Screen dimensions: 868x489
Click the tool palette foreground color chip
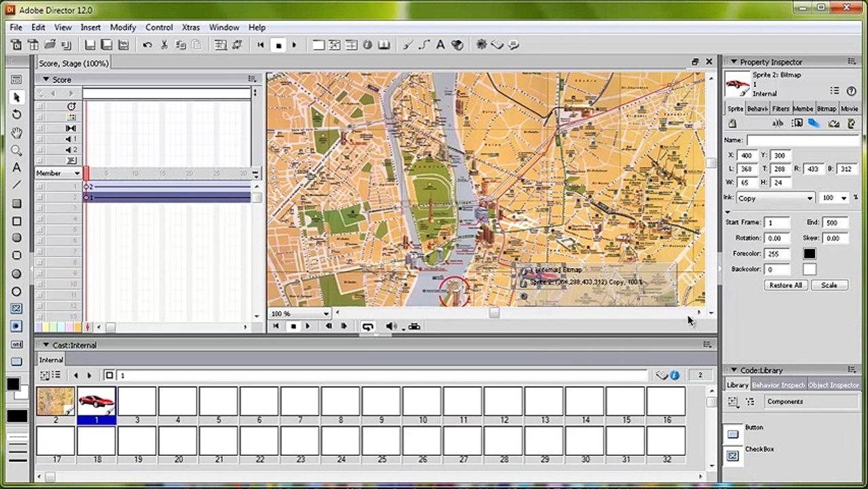point(13,384)
